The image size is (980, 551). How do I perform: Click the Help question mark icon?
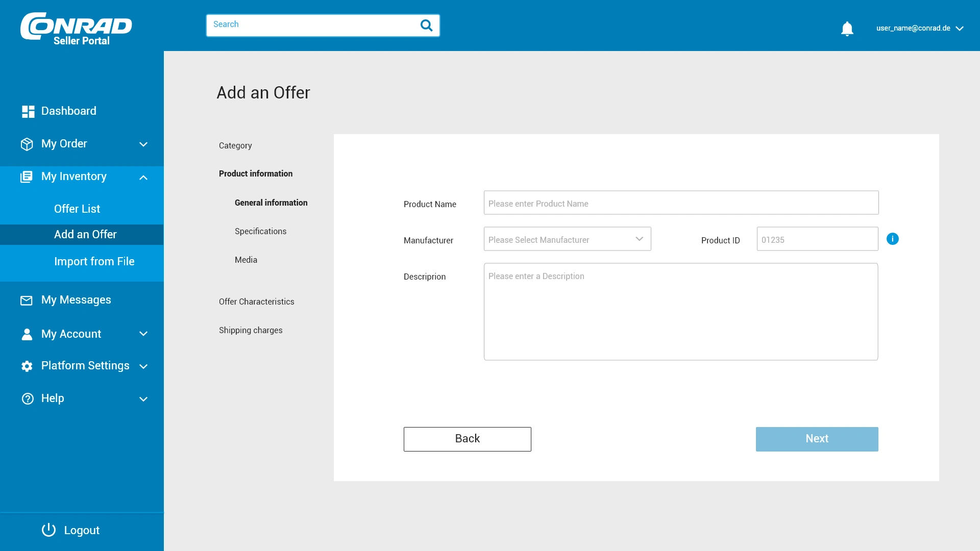[28, 399]
